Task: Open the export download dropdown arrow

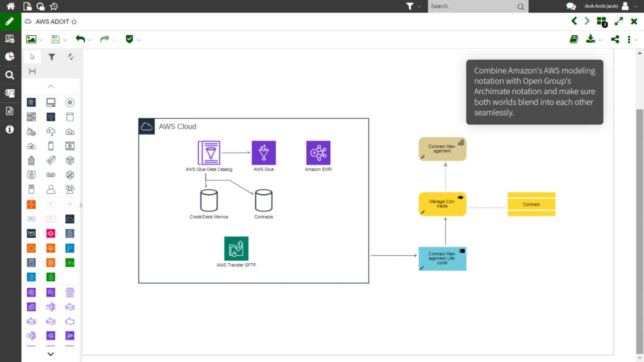Action: 600,40
